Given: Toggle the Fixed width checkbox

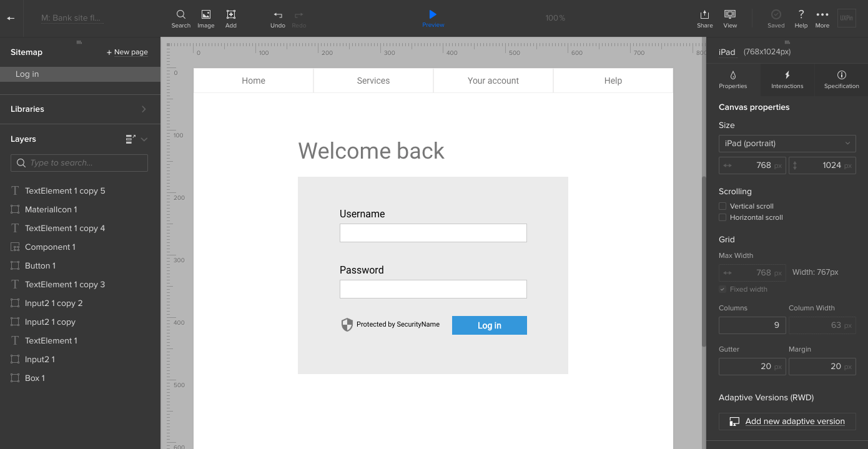Looking at the screenshot, I should [723, 289].
